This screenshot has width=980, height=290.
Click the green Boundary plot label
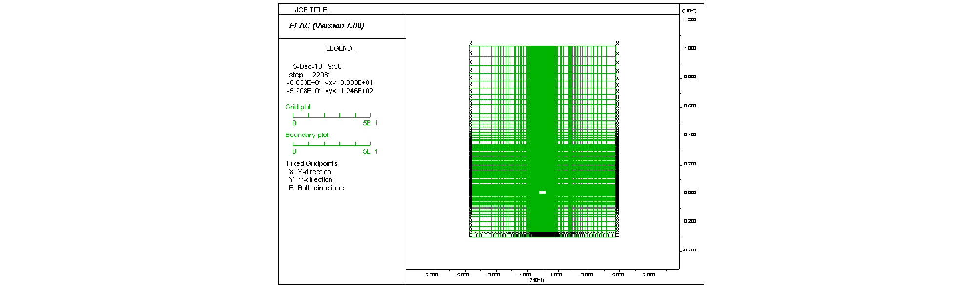307,135
